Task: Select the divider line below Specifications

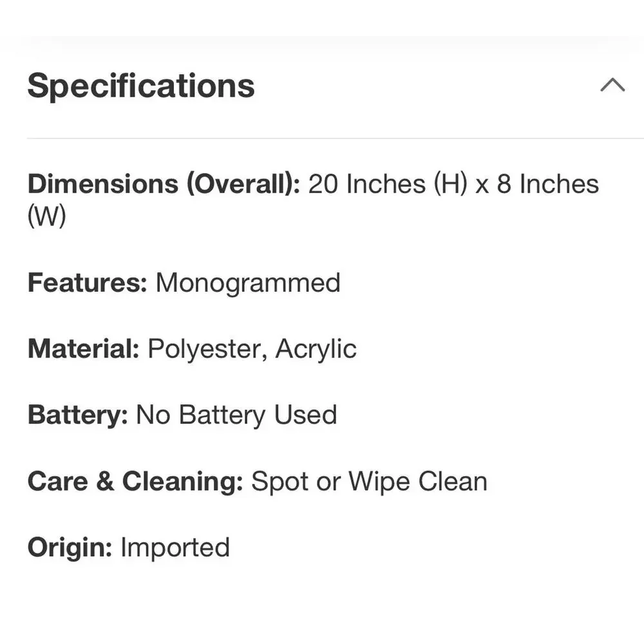Action: pyautogui.click(x=335, y=138)
